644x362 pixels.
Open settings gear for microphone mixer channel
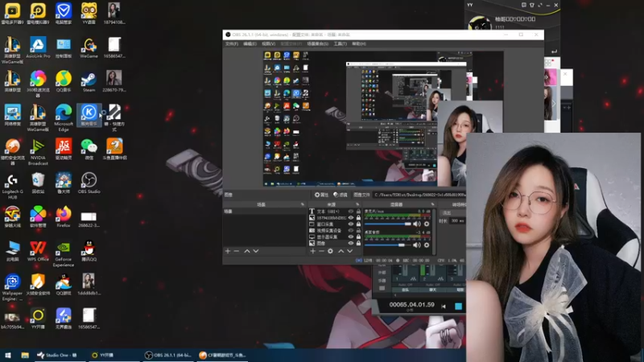[x=427, y=224]
